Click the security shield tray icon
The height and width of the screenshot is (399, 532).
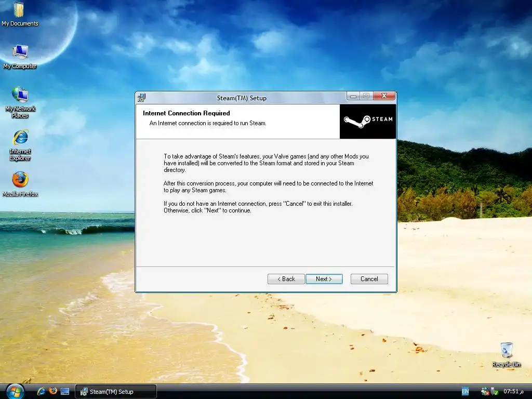click(495, 392)
